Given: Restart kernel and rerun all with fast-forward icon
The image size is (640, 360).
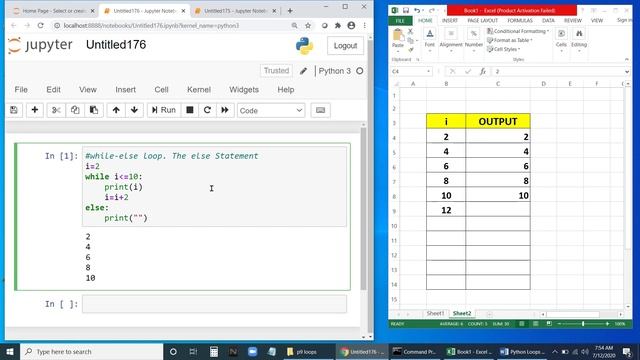Looking at the screenshot, I should tap(225, 110).
